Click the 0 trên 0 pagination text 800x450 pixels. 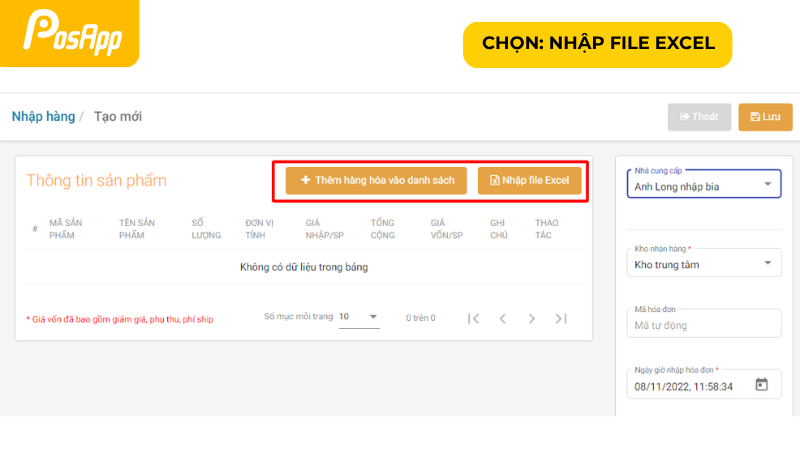pos(421,318)
